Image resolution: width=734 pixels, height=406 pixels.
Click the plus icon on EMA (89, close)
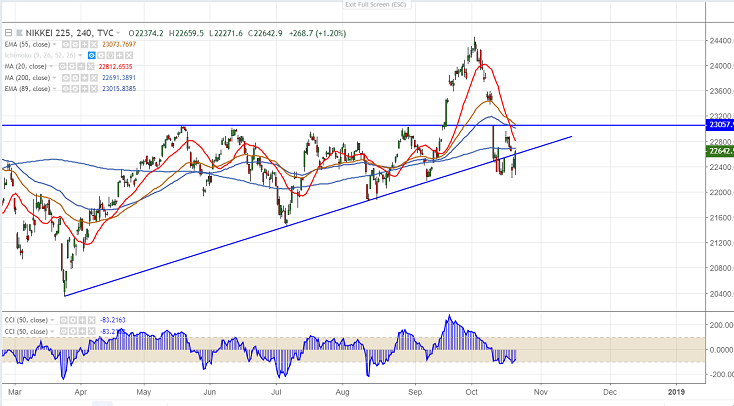pyautogui.click(x=84, y=89)
